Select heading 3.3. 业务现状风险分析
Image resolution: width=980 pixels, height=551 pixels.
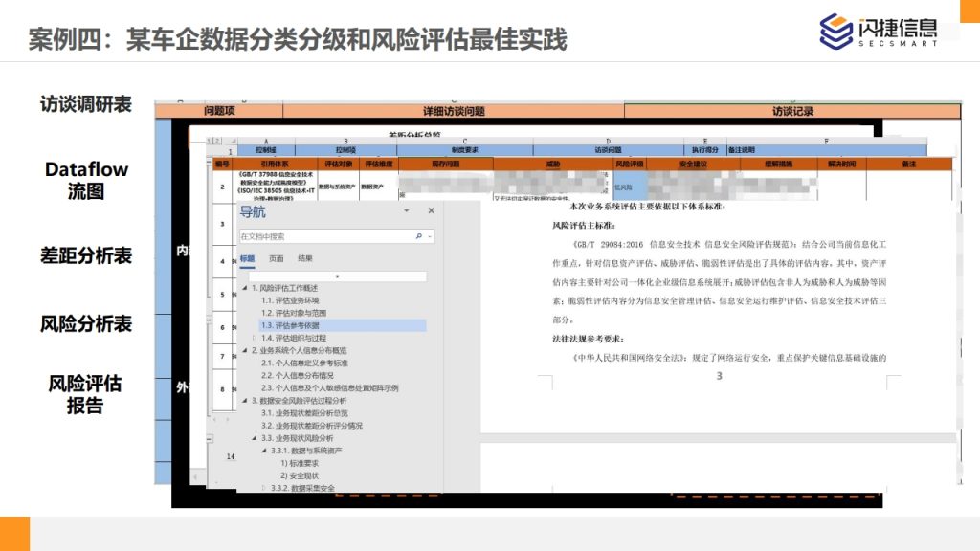pyautogui.click(x=298, y=438)
